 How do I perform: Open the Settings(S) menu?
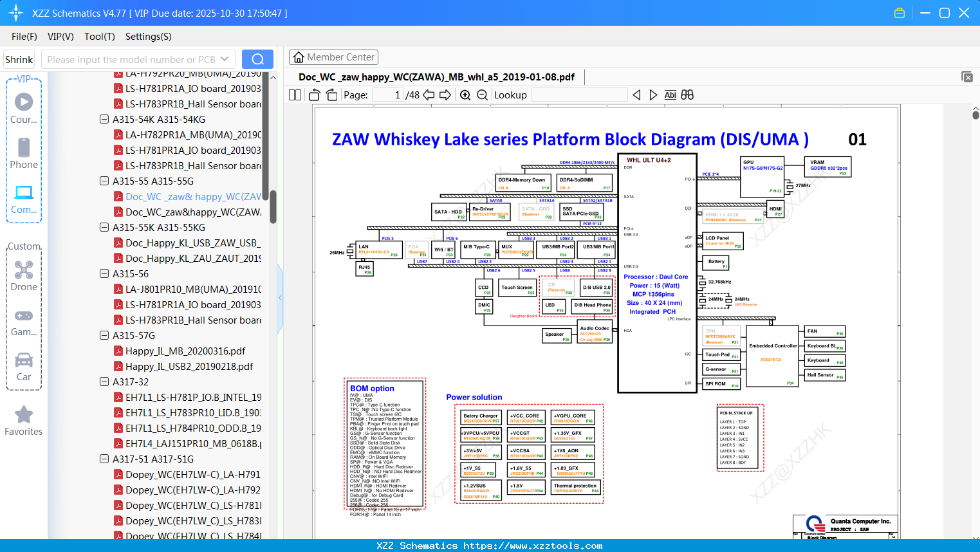pyautogui.click(x=149, y=37)
